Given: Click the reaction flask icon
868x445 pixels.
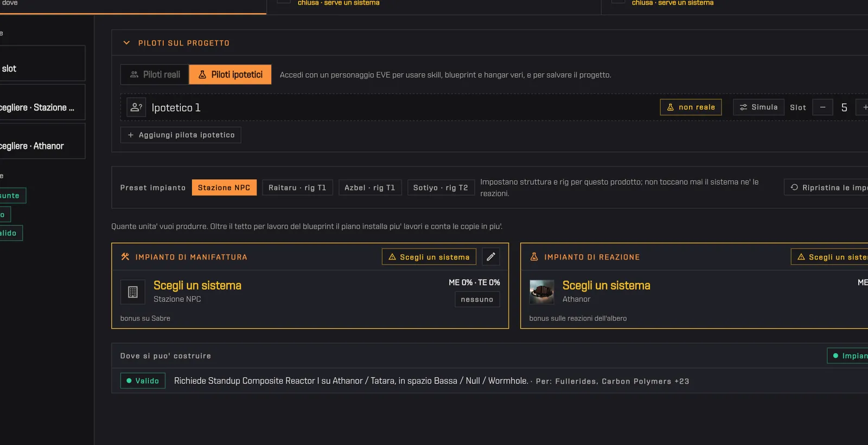Looking at the screenshot, I should click(534, 257).
